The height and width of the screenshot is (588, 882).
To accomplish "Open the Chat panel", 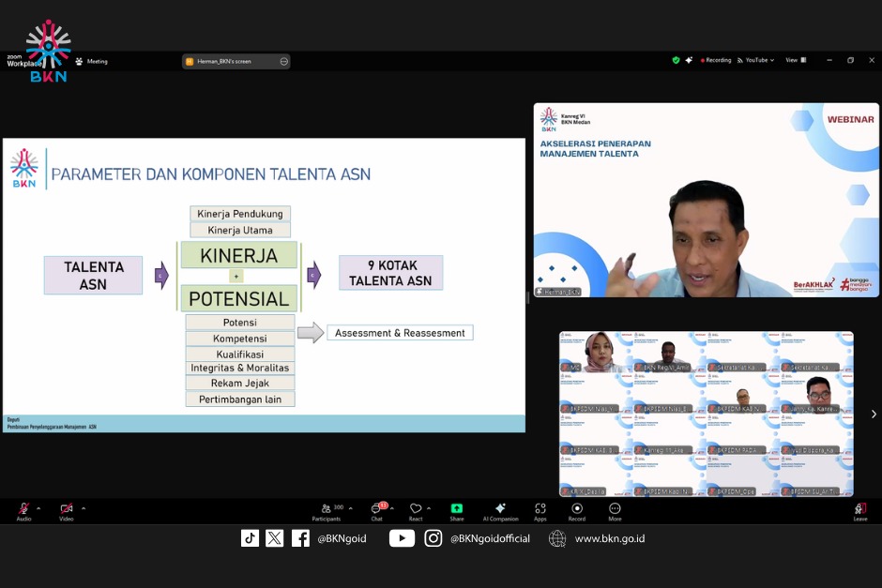I will tap(376, 509).
